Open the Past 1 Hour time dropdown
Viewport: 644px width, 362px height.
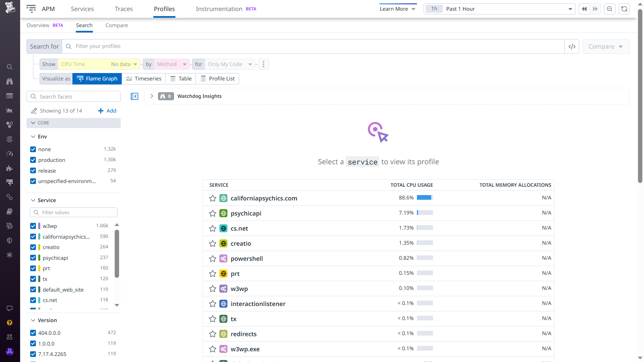point(499,9)
